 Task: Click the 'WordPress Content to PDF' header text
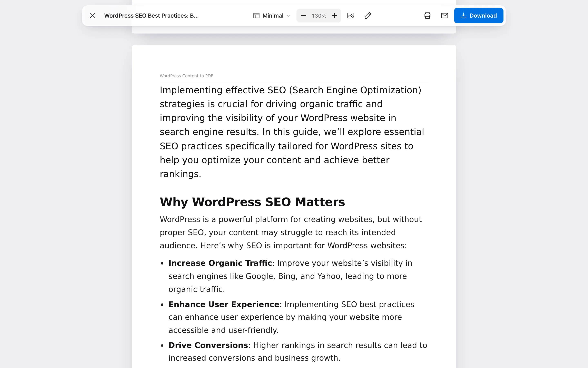point(186,76)
